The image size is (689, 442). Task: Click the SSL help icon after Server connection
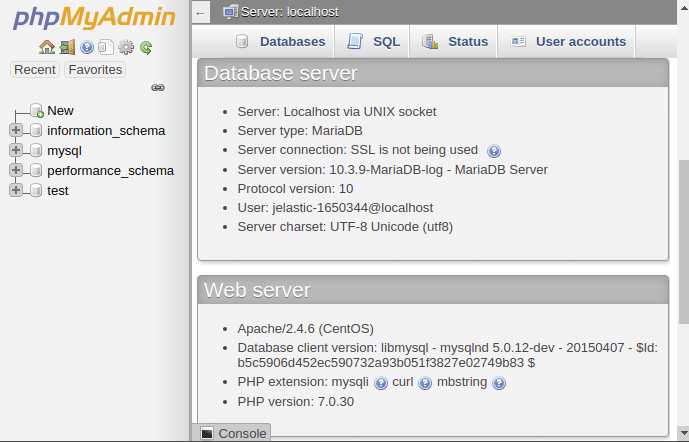click(494, 151)
